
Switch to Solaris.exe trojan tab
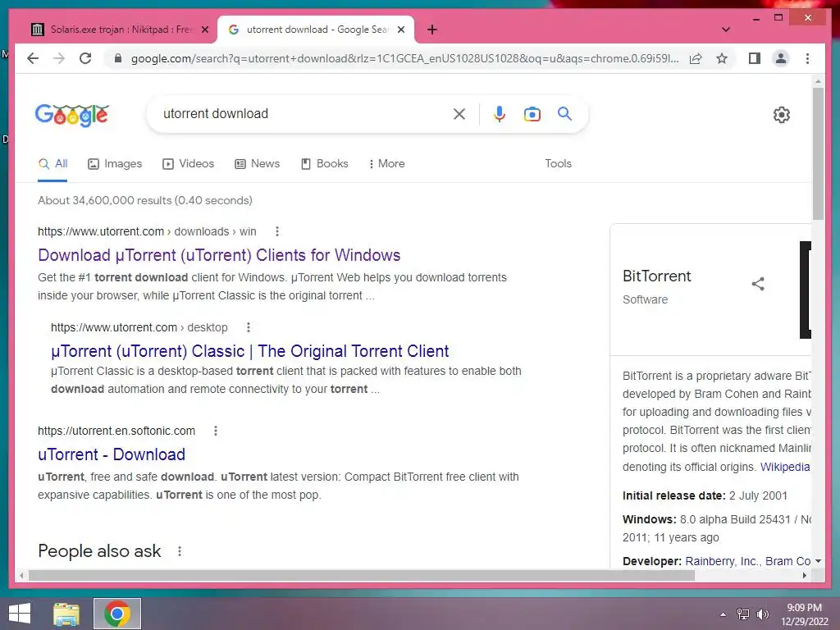(x=121, y=30)
